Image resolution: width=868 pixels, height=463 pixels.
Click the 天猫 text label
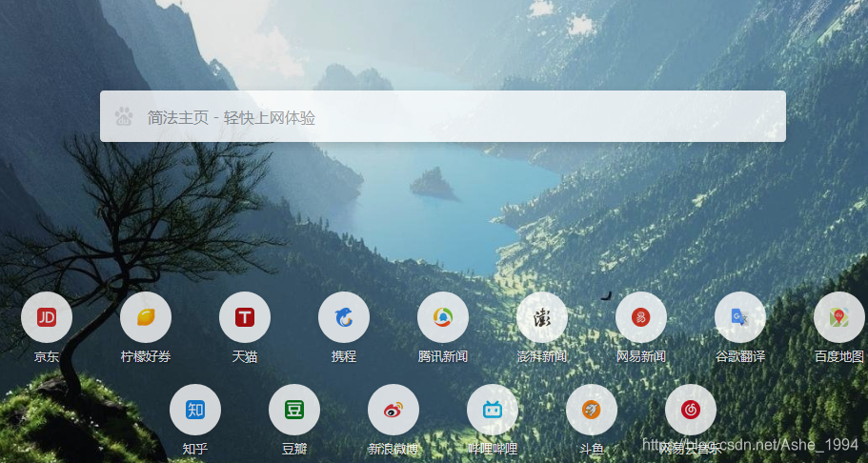pyautogui.click(x=245, y=356)
